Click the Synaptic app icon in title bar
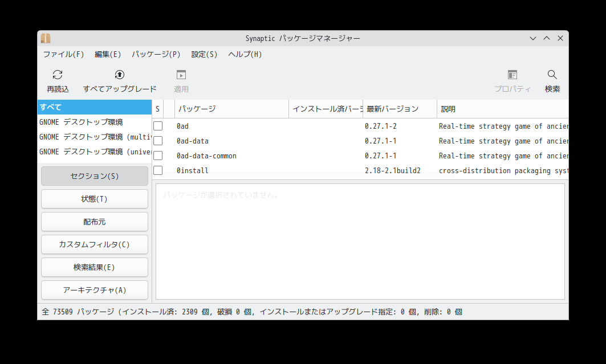606x364 pixels. click(x=46, y=38)
